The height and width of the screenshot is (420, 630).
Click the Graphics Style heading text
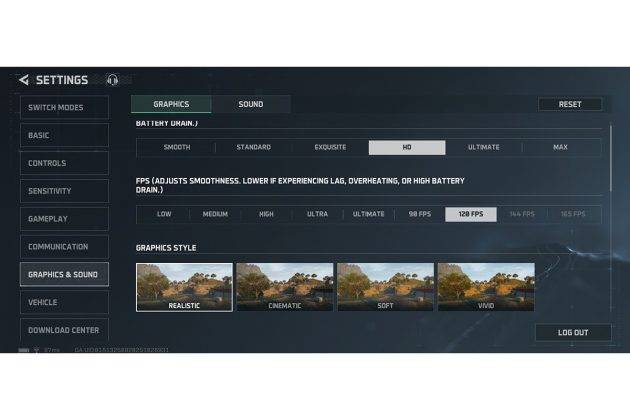click(166, 248)
